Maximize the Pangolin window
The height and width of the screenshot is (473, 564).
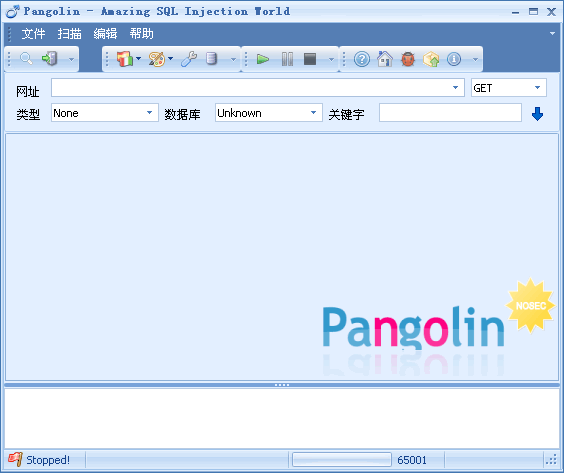click(533, 12)
